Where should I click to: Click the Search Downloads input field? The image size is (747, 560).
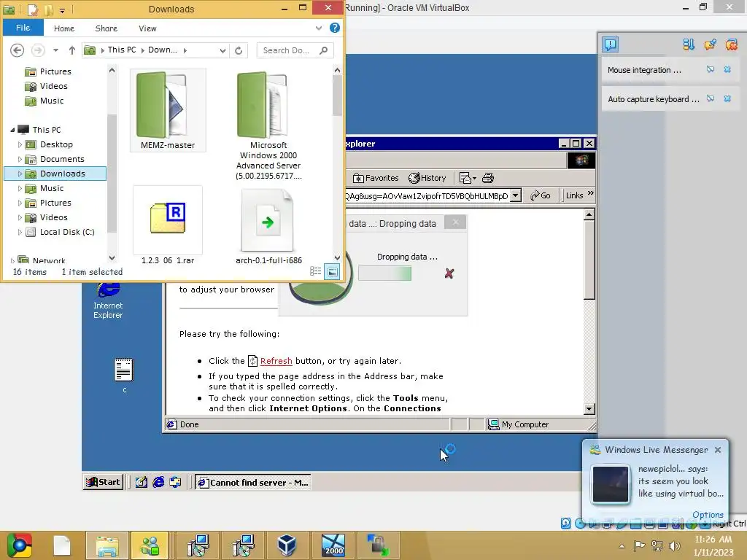[295, 50]
